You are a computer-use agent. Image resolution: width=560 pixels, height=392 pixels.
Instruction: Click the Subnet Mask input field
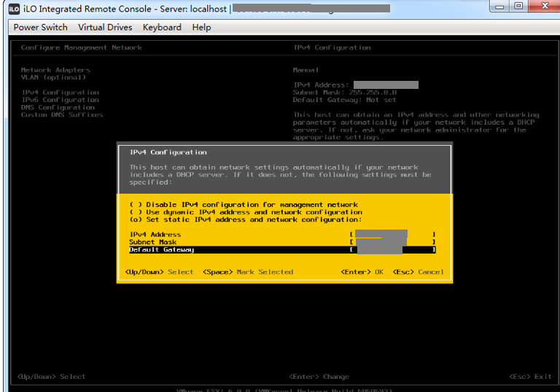392,242
